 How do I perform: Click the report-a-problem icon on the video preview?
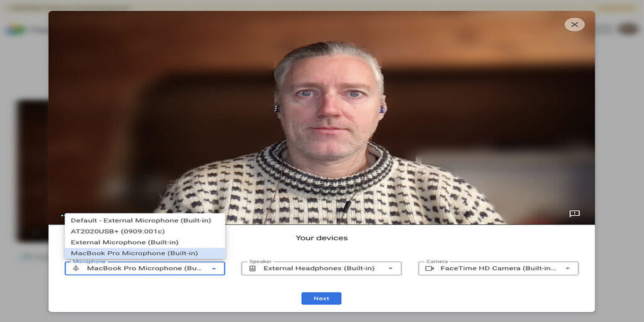[x=574, y=214]
